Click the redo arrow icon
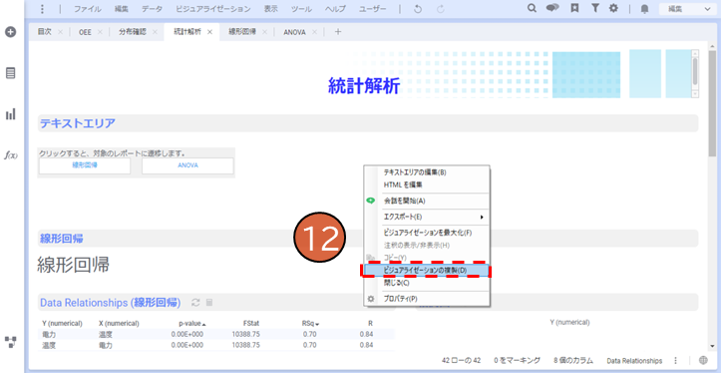 441,9
